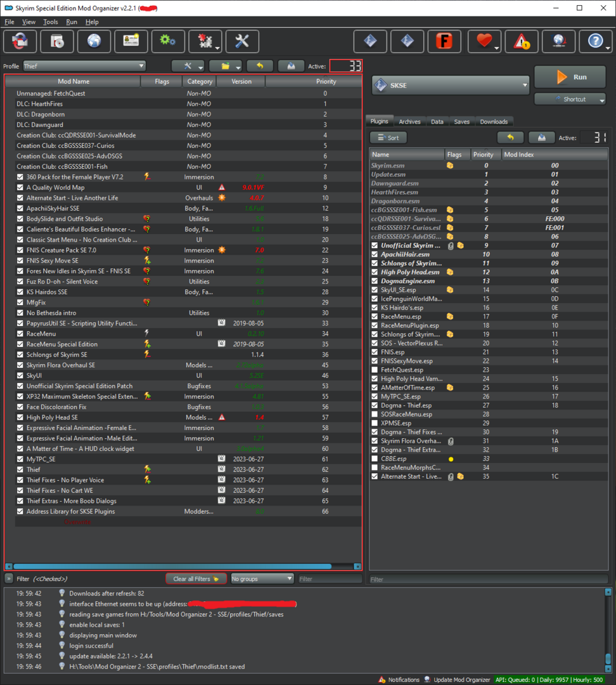Open Settings wrench-and-screwdriver icon
Image resolution: width=616 pixels, height=685 pixels.
click(x=242, y=41)
